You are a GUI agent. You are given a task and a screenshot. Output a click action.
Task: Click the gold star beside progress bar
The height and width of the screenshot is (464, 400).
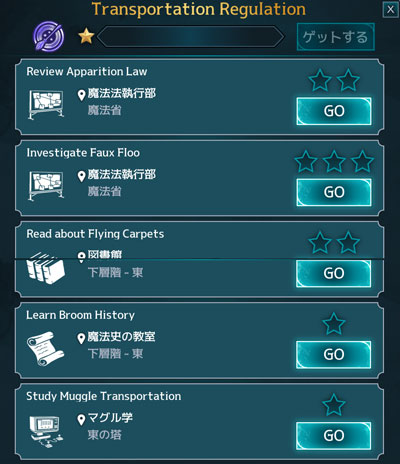86,36
